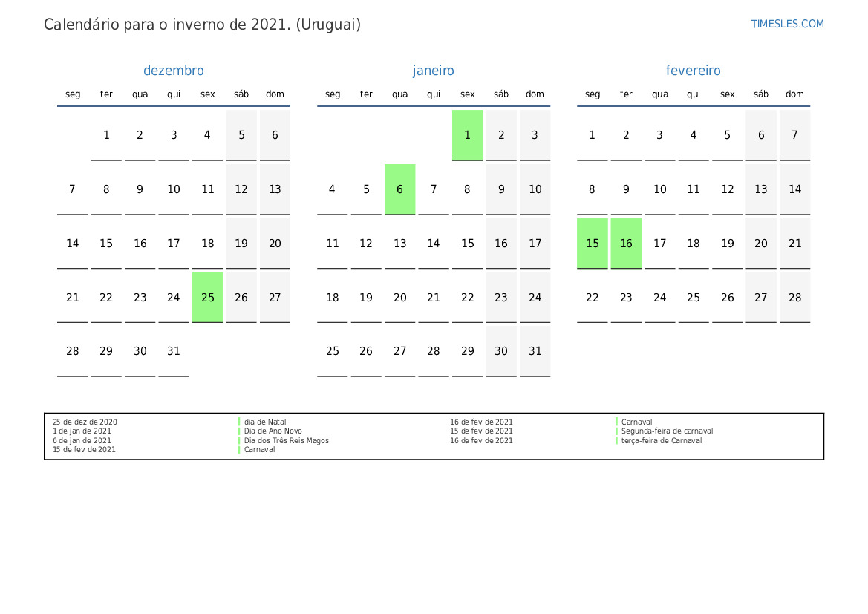Click 'Segunda-feira de carnaval' legend entry
Viewport: 868px width, 614px height.
667,431
